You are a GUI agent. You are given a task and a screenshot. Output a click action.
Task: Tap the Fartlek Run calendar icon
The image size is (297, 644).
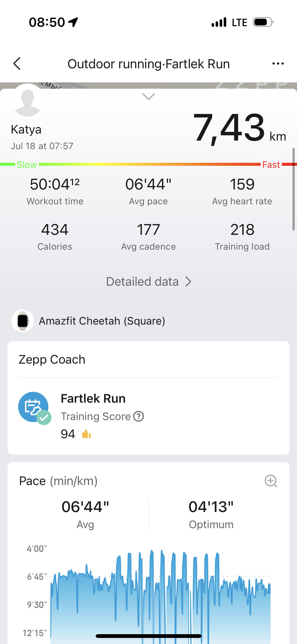click(x=34, y=407)
